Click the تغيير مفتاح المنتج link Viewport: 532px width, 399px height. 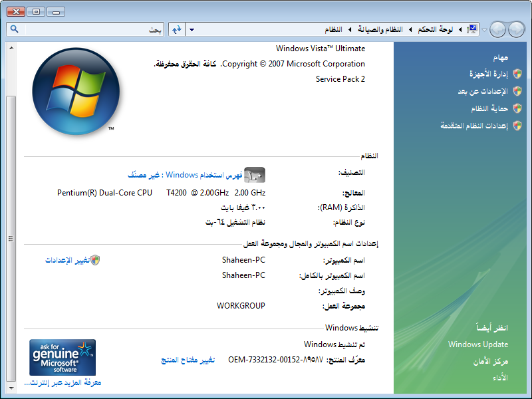tap(188, 360)
